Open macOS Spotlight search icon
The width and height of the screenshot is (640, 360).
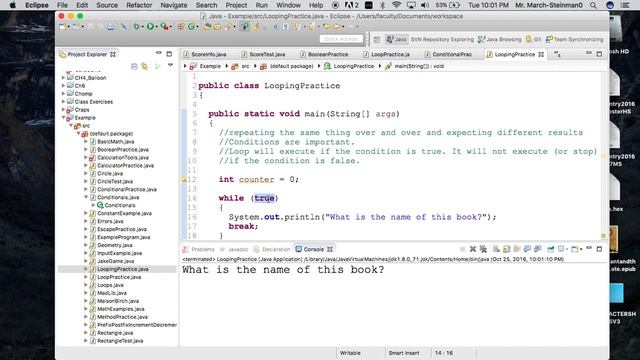click(x=593, y=5)
